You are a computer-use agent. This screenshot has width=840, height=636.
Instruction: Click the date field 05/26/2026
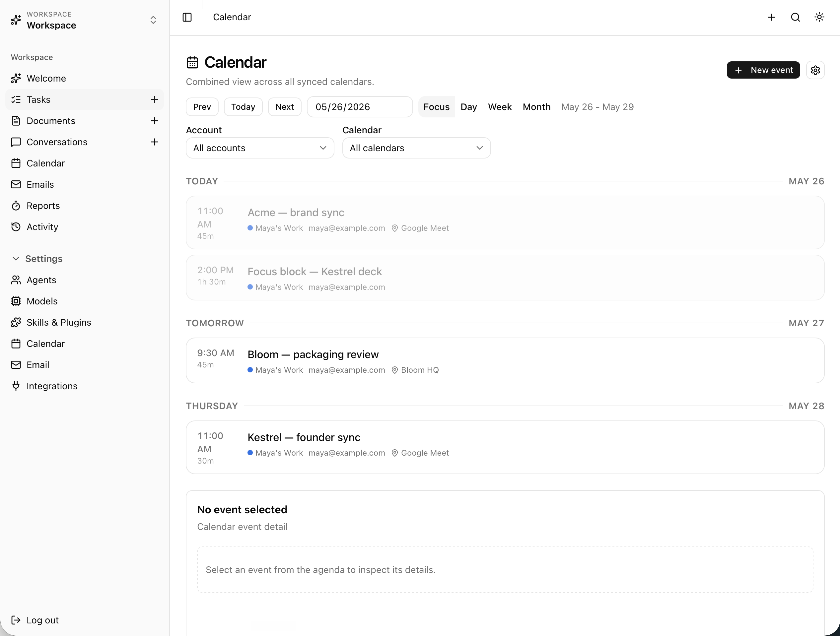tap(360, 107)
